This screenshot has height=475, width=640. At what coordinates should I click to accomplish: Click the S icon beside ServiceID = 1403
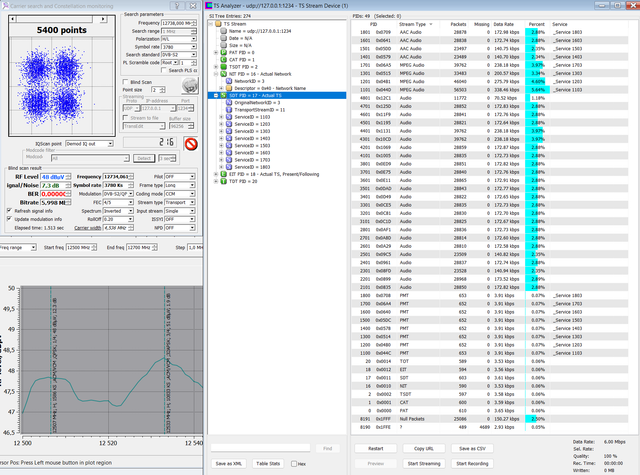229,138
